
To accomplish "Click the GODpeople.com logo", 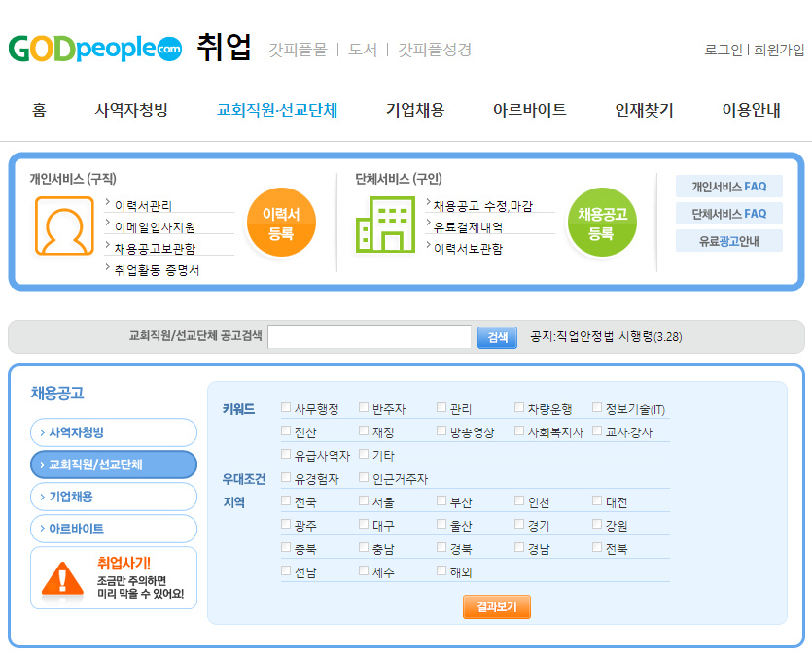I will tap(94, 49).
